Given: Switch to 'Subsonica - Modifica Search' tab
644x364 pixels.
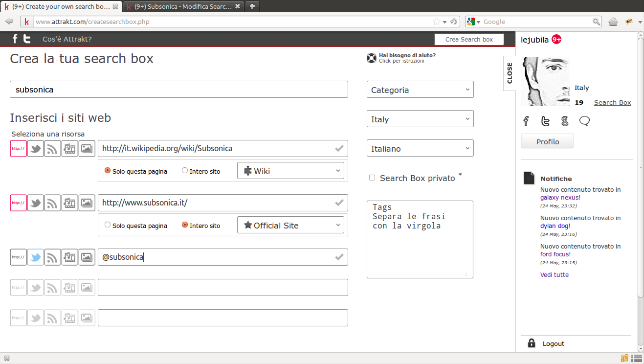Looking at the screenshot, I should click(183, 6).
